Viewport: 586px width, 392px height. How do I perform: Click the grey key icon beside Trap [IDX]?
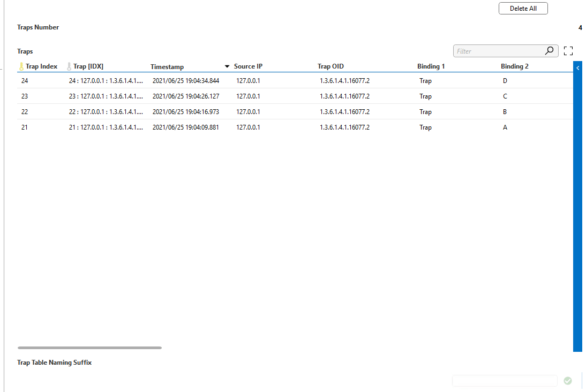pyautogui.click(x=69, y=66)
